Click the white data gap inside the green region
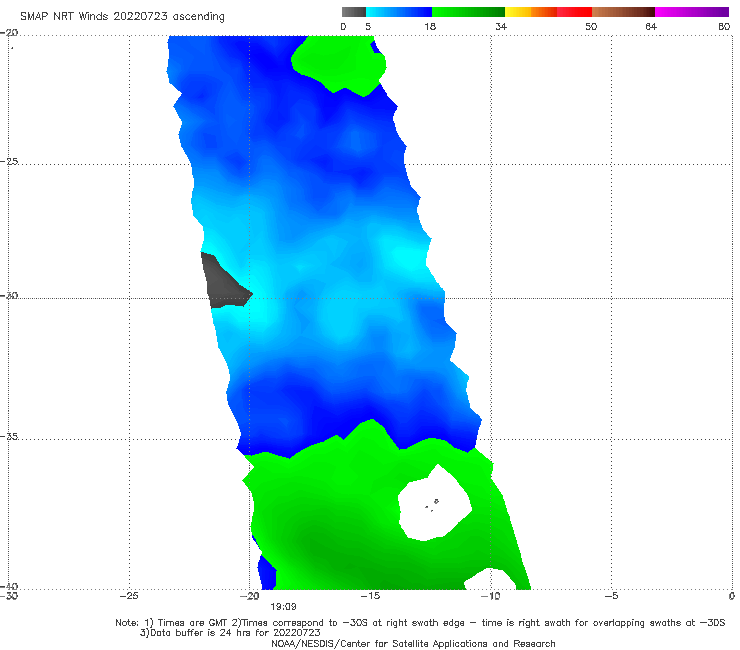This screenshot has width=740, height=650. [434, 504]
